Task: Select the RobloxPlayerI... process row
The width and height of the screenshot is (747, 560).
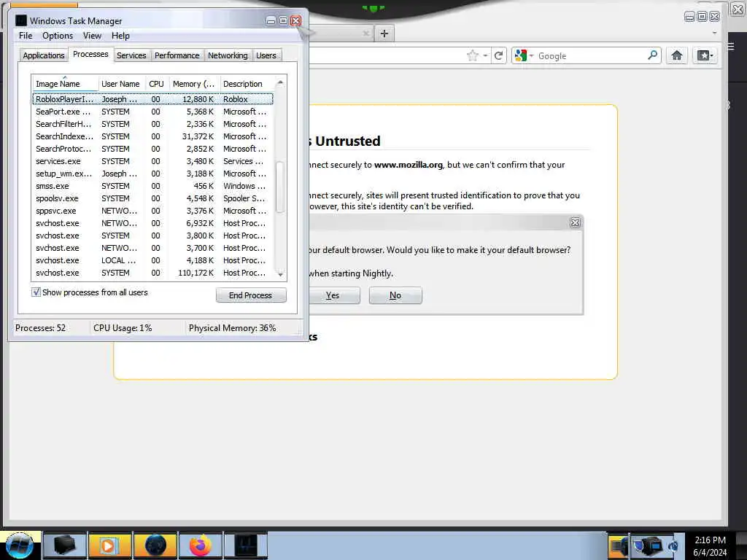Action: coord(152,99)
